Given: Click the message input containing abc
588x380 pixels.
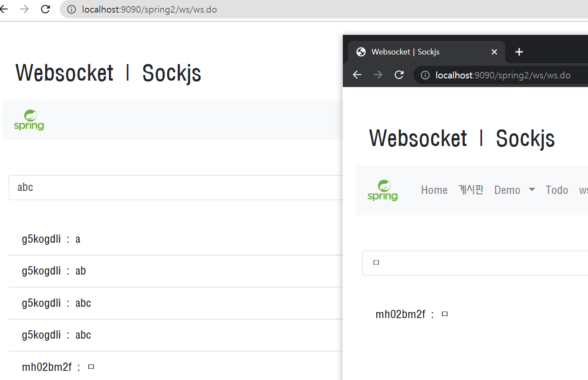Looking at the screenshot, I should [x=176, y=187].
